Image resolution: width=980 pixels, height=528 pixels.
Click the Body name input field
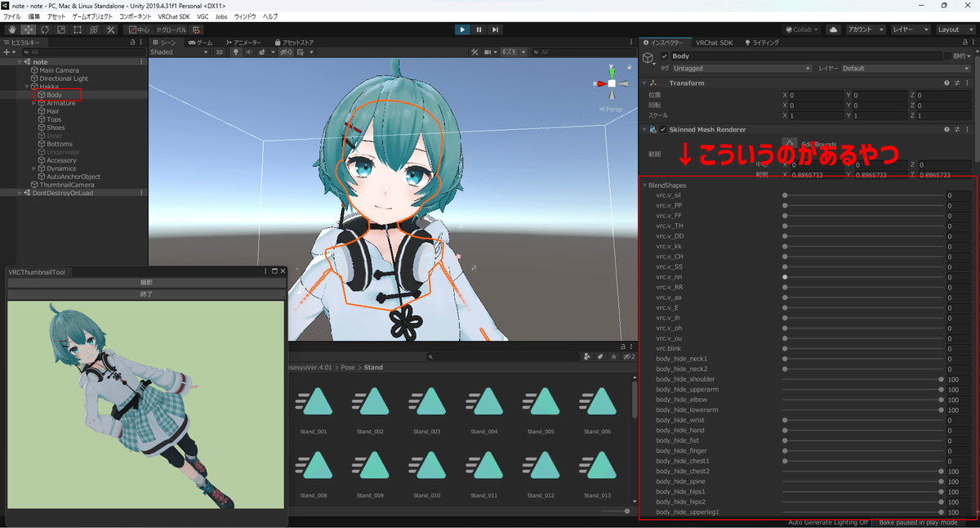[x=805, y=56]
